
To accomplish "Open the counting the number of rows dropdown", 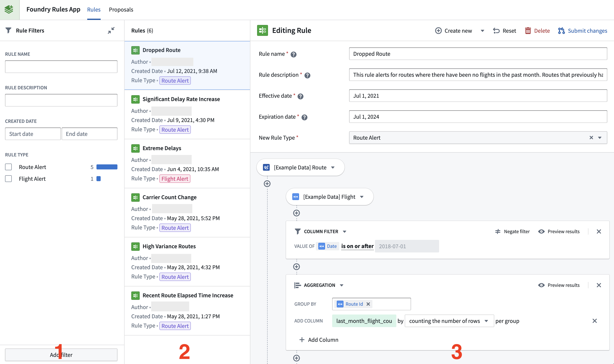I will tap(449, 321).
